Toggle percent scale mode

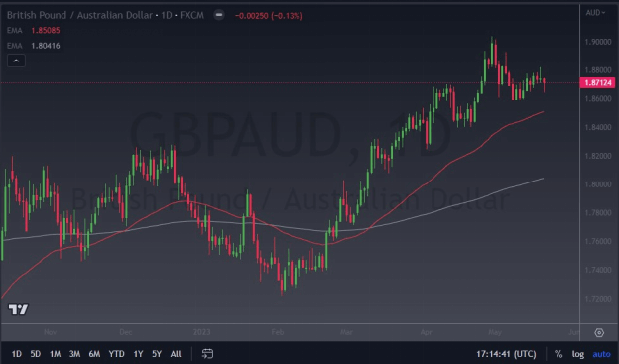558,354
